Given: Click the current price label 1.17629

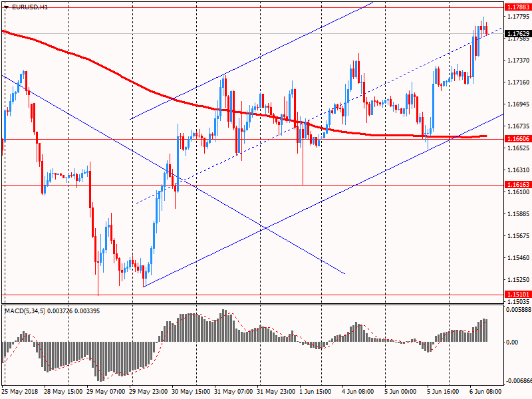Looking at the screenshot, I should coord(518,34).
